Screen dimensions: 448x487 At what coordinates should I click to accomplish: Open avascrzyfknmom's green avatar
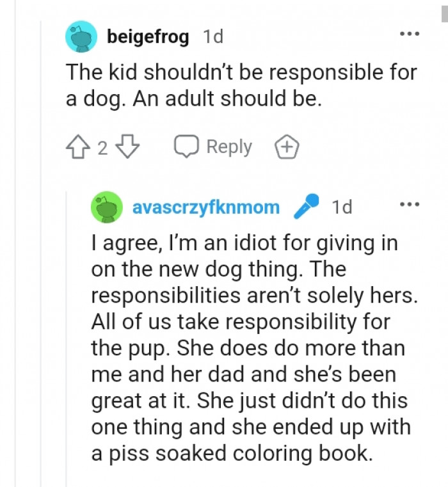[107, 207]
